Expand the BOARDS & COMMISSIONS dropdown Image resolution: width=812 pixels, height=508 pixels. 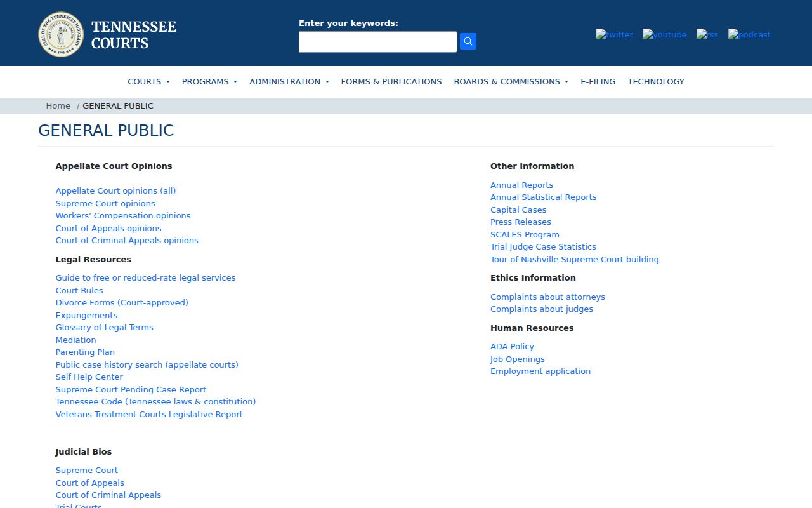point(511,81)
